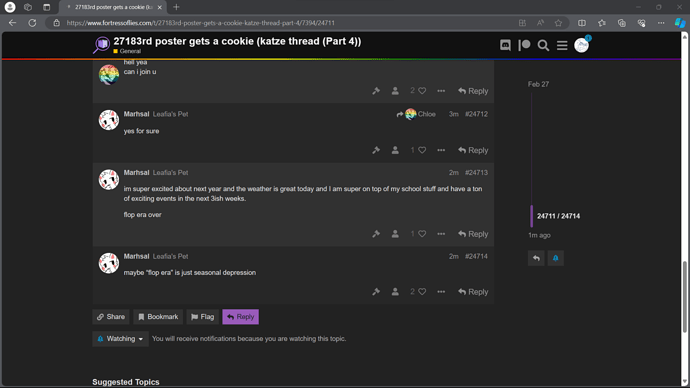
Task: Like post #24712 with the heart
Action: [x=422, y=150]
